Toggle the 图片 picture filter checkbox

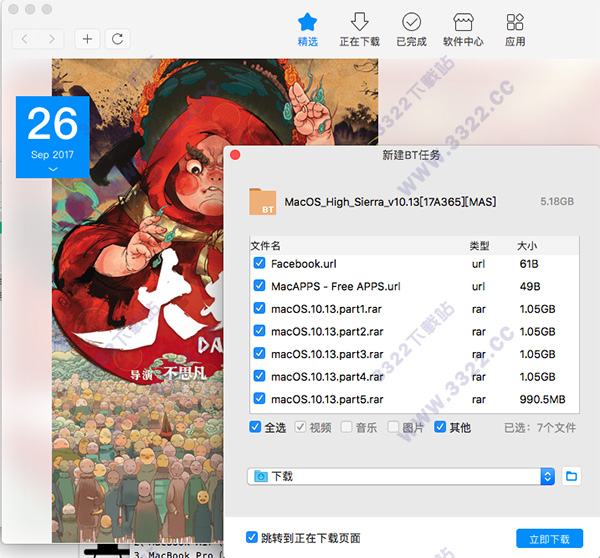393,427
